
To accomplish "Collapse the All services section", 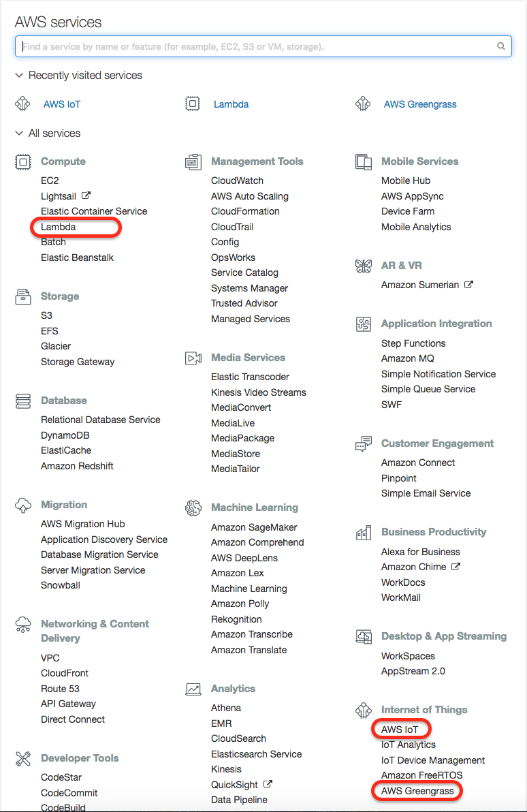I will click(18, 134).
